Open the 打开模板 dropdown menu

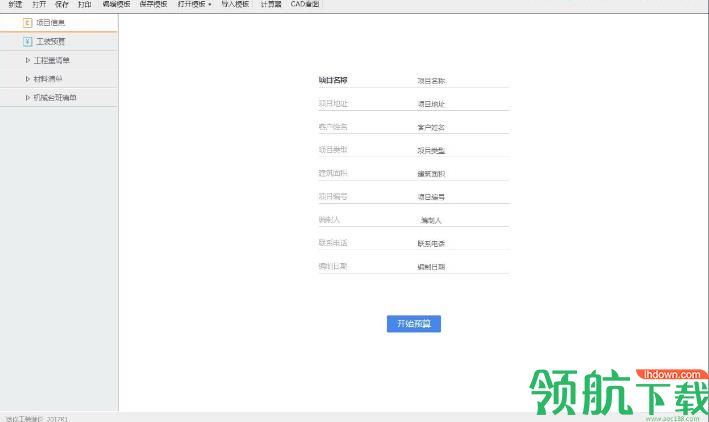pos(194,4)
